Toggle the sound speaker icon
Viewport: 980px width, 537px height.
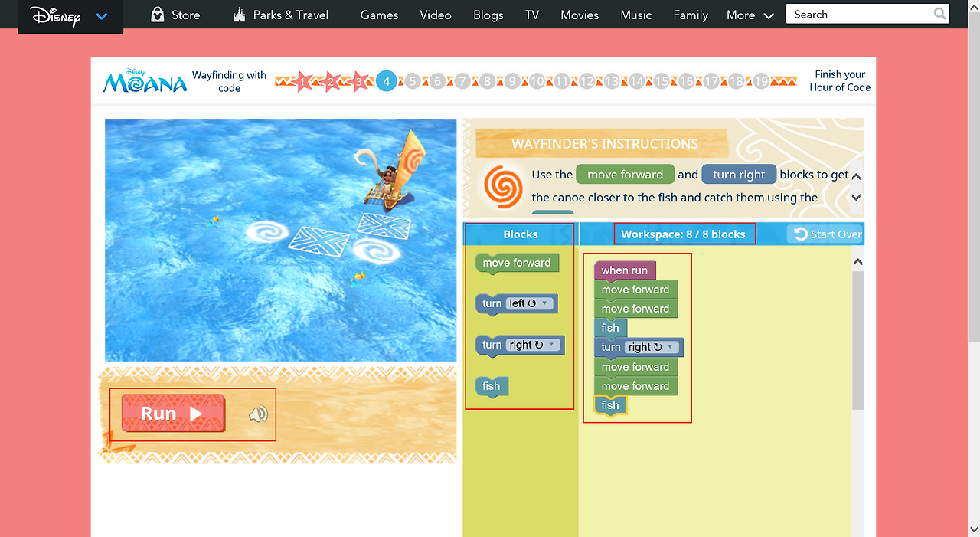click(258, 414)
